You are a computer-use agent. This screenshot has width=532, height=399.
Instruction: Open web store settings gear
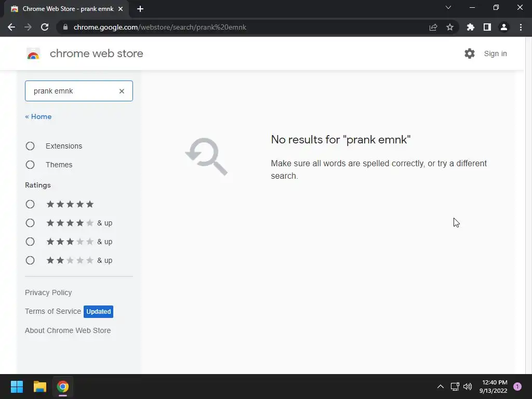[x=470, y=54]
